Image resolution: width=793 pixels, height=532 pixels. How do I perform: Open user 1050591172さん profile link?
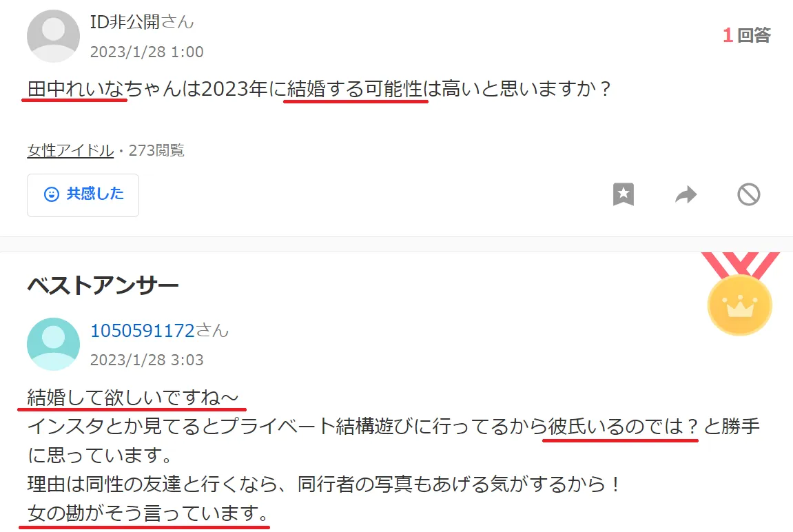[x=159, y=330]
